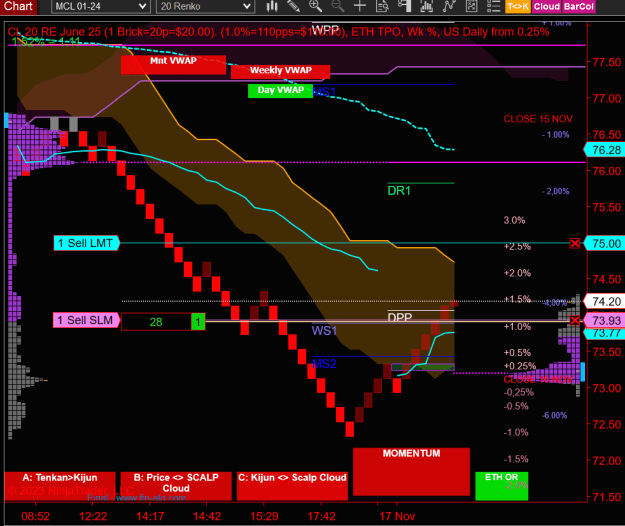This screenshot has width=625, height=526.
Task: Click the MS1 pivot label
Action: pyautogui.click(x=324, y=92)
